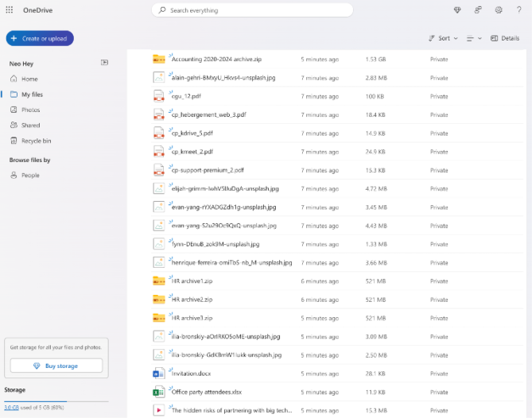The width and height of the screenshot is (532, 418).
Task: Click the image icon of alain-gehri unsplash.jpg
Action: pos(159,78)
